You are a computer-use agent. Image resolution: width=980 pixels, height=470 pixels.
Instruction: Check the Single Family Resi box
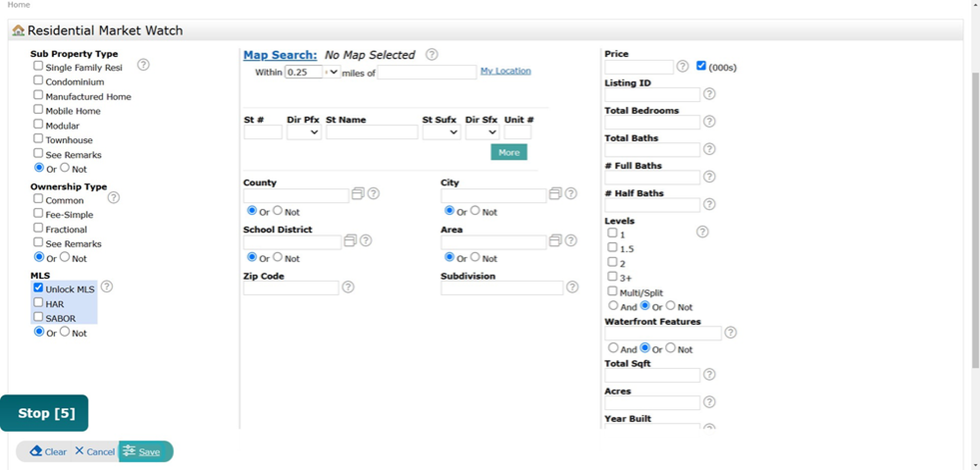(39, 66)
